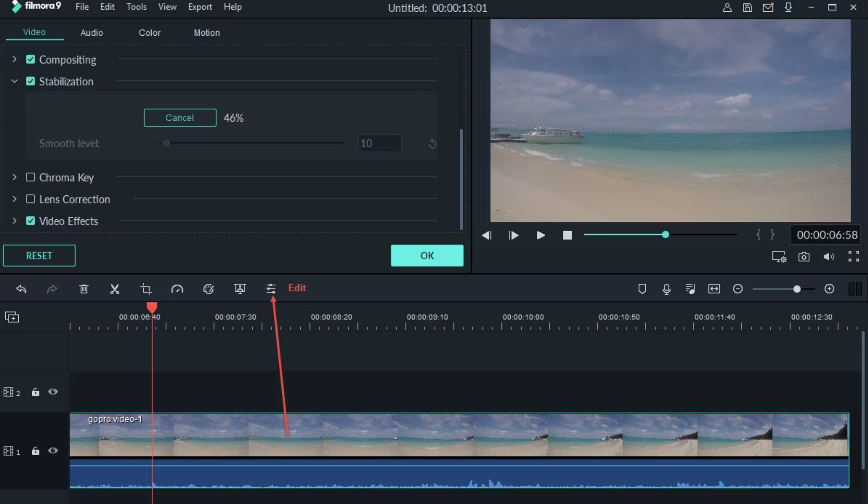Viewport: 868px width, 504px height.
Task: Expand the Lens Correction section
Action: coord(14,199)
